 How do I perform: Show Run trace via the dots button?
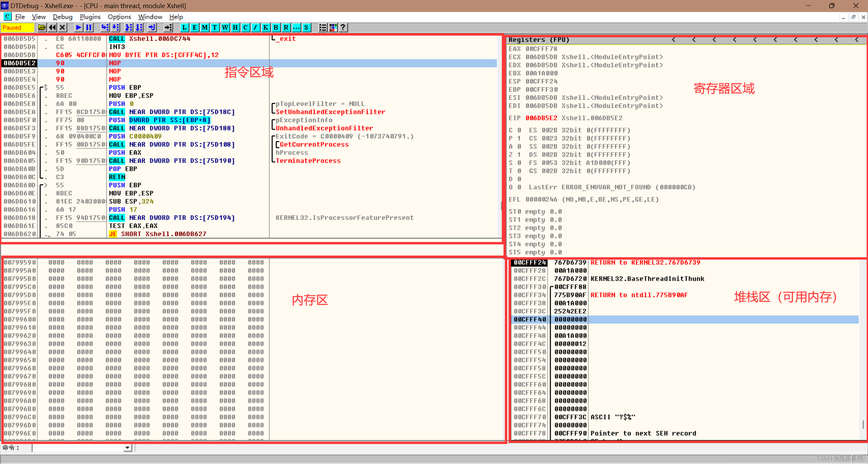pos(296,27)
